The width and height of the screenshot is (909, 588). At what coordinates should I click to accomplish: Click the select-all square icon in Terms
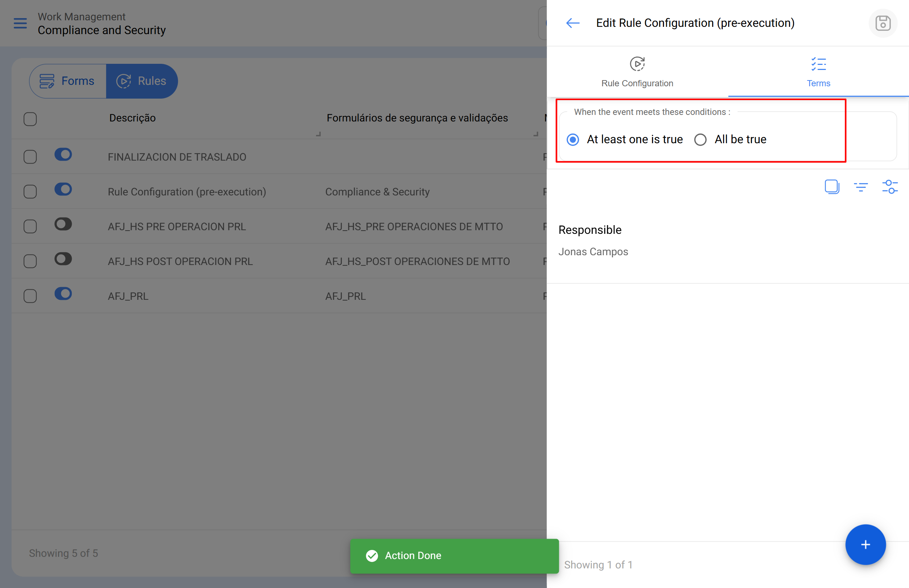click(832, 187)
